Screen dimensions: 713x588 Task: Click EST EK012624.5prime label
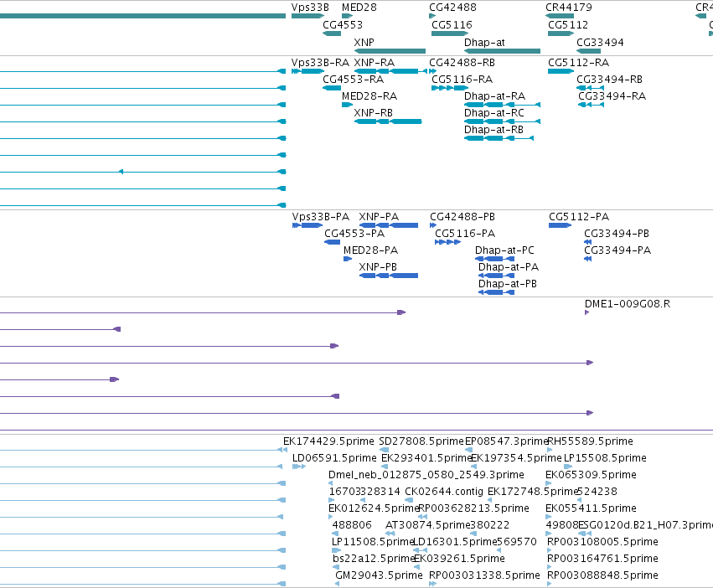tap(374, 508)
